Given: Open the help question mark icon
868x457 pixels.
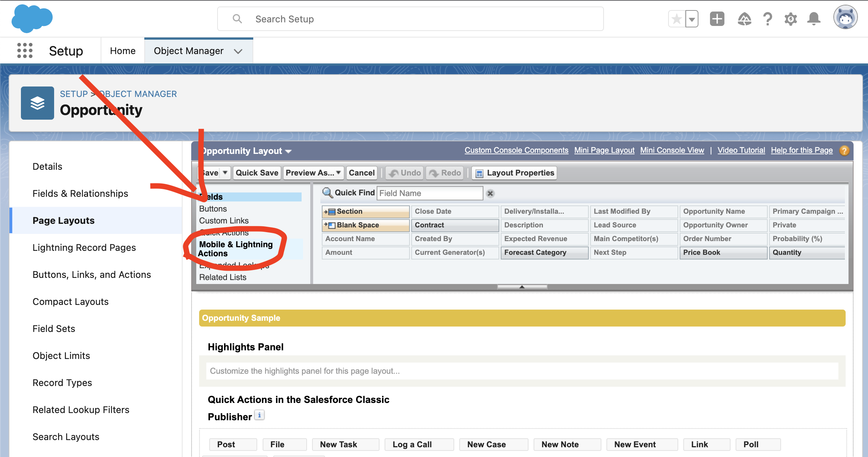Looking at the screenshot, I should click(x=768, y=19).
